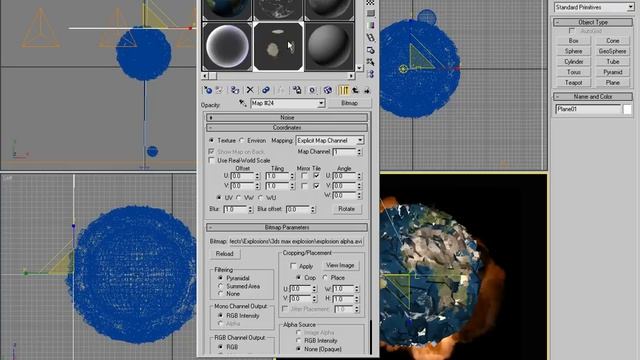Open the Material/Map Navigator icon
Viewport: 640px width, 360px height.
[370, 74]
